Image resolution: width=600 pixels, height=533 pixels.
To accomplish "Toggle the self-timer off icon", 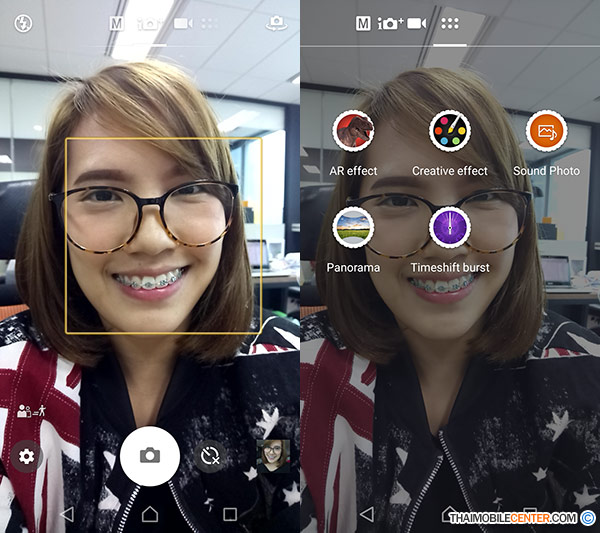I will tap(209, 455).
